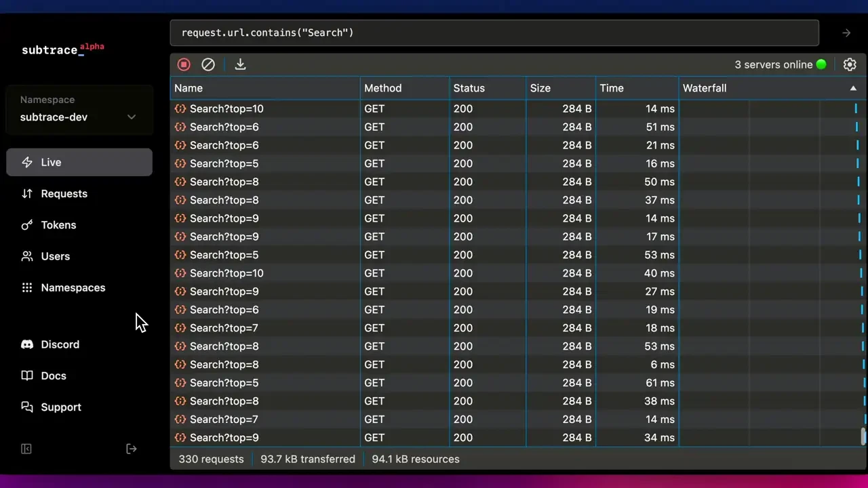This screenshot has width=868, height=488.
Task: Open the Namespace subtrace-dev dropdown
Action: pos(79,109)
